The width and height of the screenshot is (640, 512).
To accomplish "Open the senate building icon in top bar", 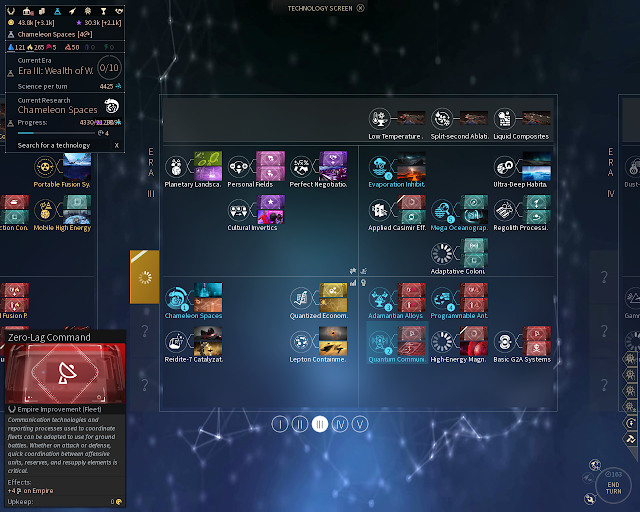I will tap(27, 11).
